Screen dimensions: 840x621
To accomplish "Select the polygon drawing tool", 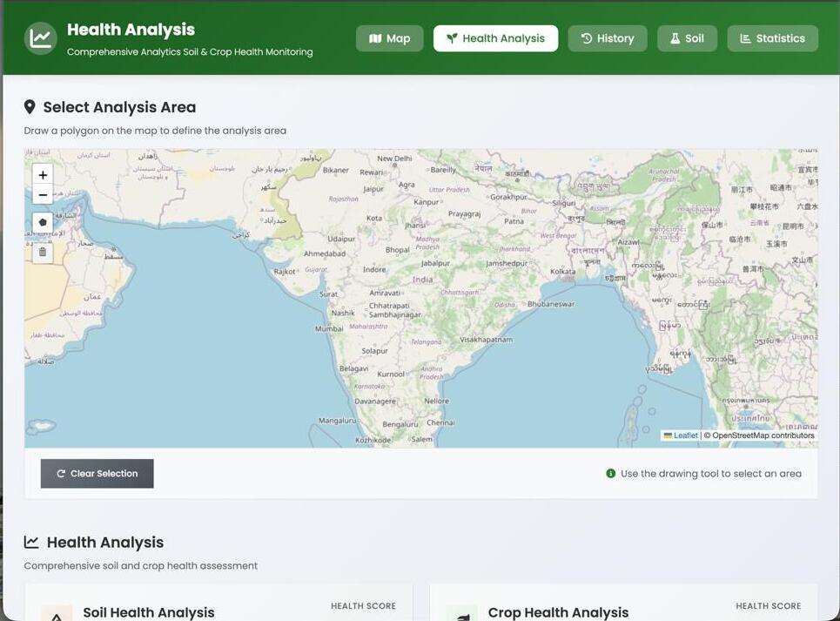I will 43,222.
